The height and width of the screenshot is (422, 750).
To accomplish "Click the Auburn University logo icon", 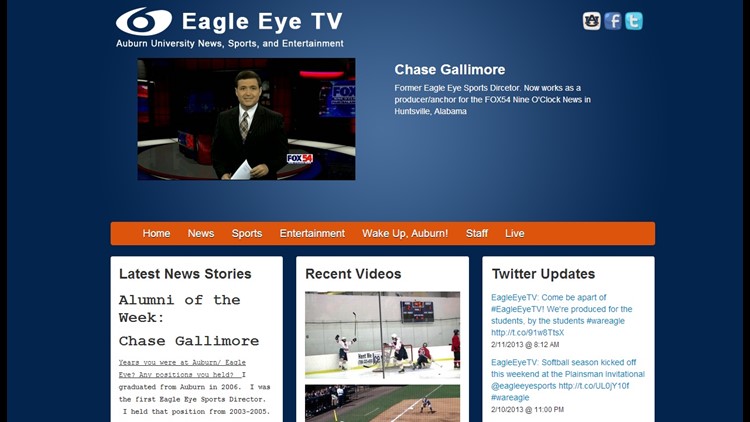I will (x=592, y=21).
